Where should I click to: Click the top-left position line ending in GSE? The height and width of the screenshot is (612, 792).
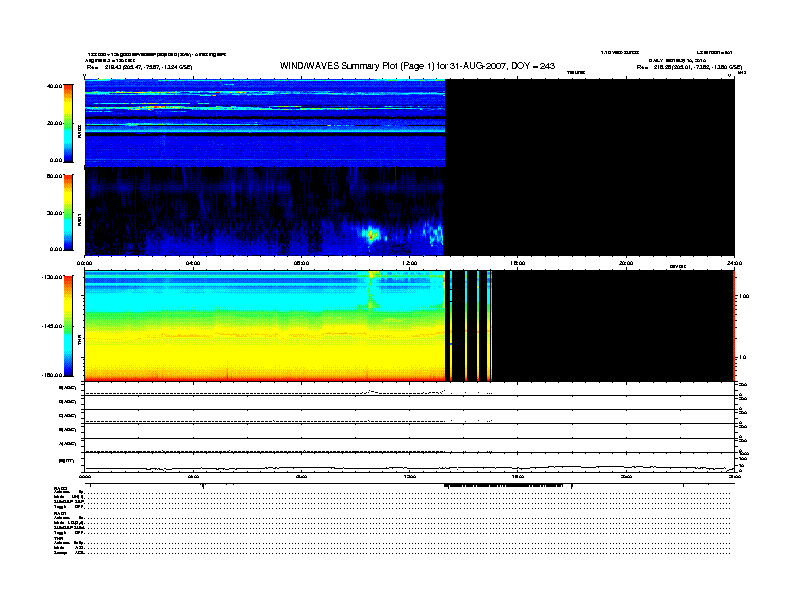point(139,67)
